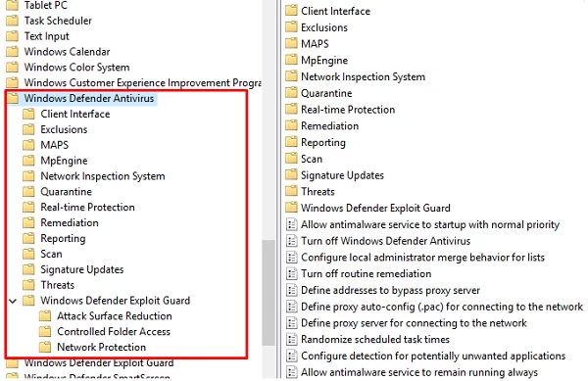Select Windows Customer Experience Improvement Program node
Image resolution: width=588 pixels, height=381 pixels.
coord(142,83)
